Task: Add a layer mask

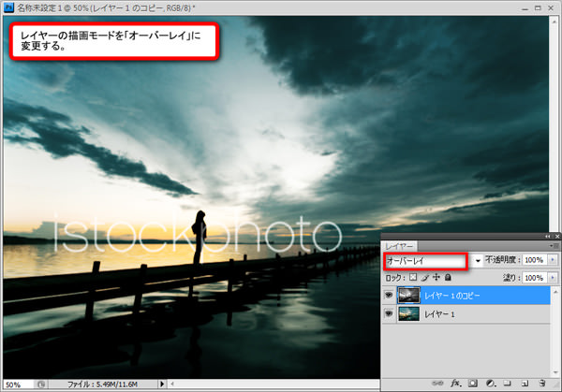Action: click(473, 383)
